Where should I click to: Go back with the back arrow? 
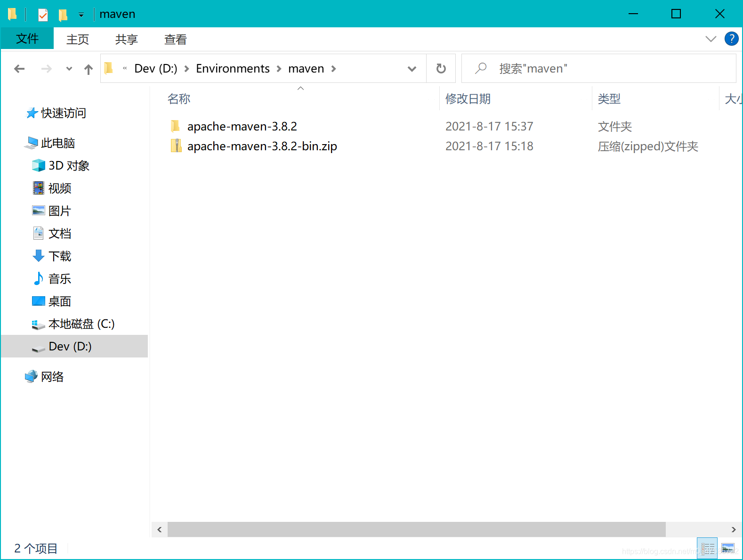pos(19,69)
